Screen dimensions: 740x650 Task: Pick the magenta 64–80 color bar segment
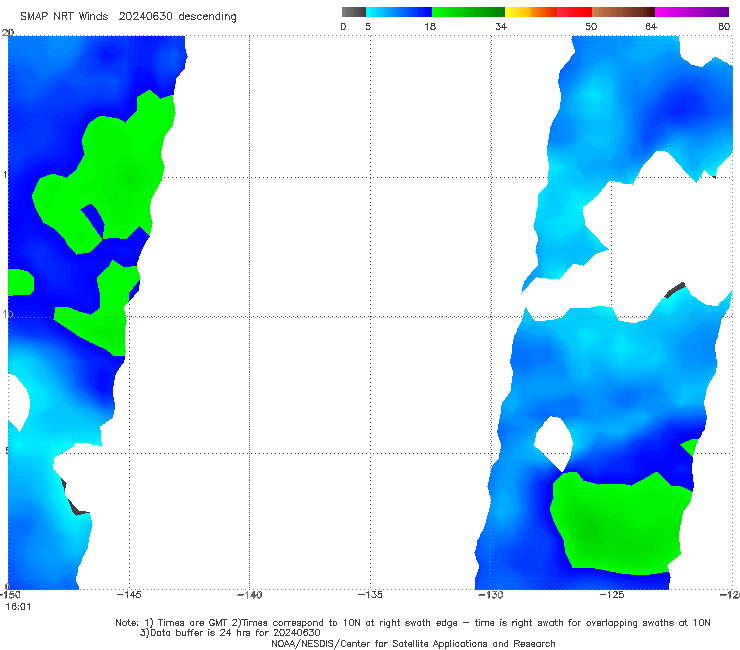[692, 12]
